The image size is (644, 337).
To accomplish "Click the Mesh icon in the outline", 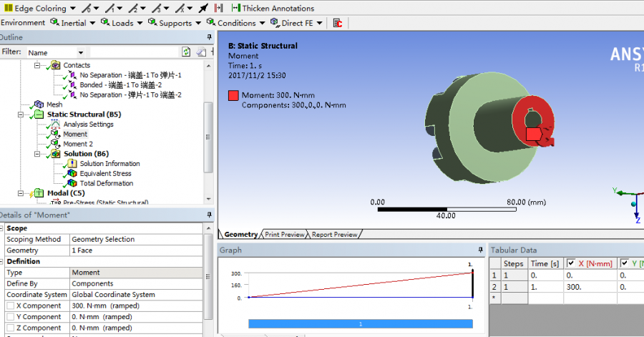I will tap(39, 104).
